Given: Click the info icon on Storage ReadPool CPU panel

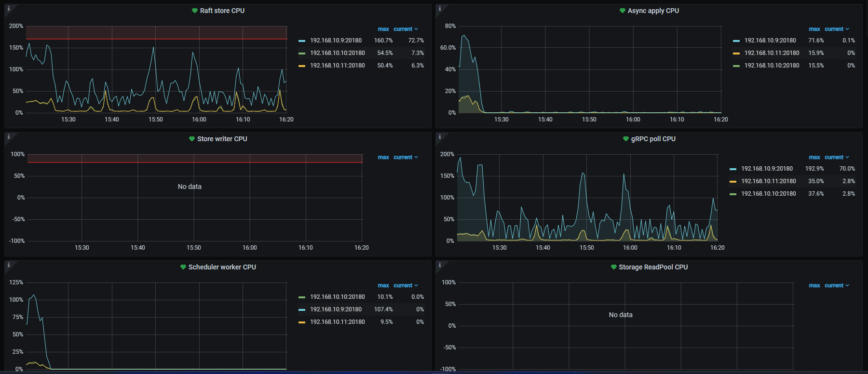Looking at the screenshot, I should (440, 265).
